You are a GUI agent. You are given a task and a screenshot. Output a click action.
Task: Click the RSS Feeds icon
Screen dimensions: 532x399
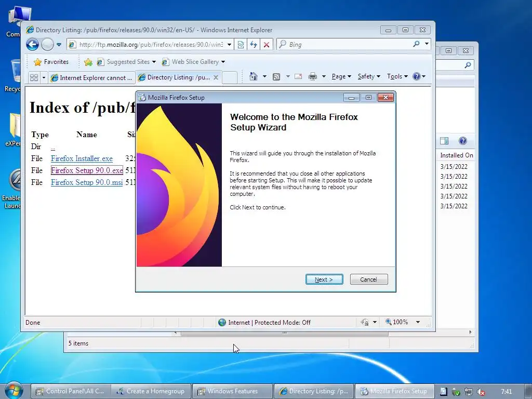point(276,77)
